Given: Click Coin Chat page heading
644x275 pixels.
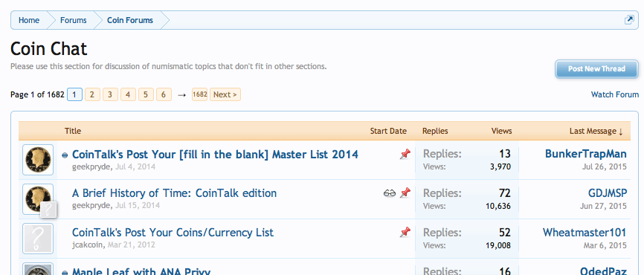Looking at the screenshot, I should pyautogui.click(x=49, y=49).
